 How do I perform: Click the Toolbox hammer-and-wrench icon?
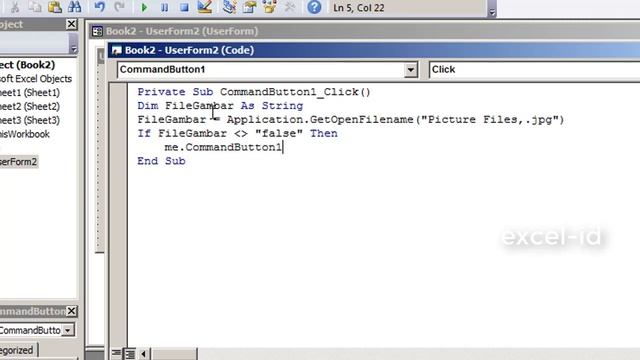[289, 7]
